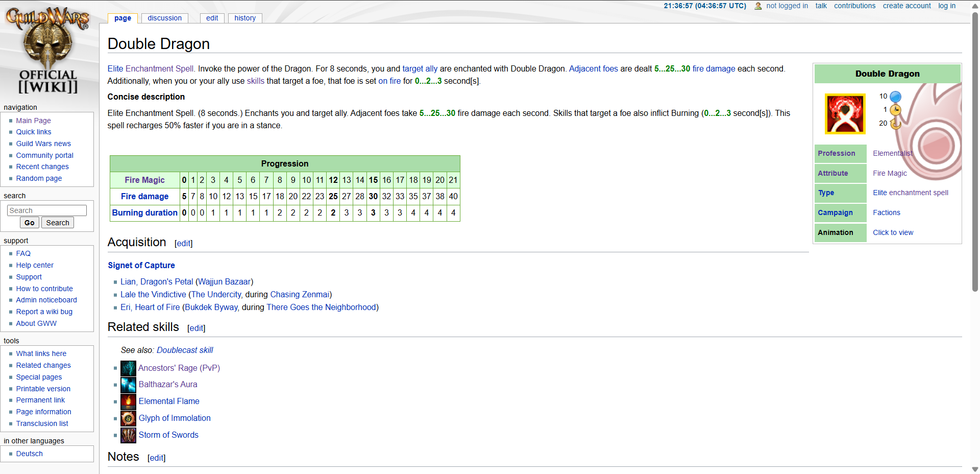Image resolution: width=980 pixels, height=474 pixels.
Task: Open contributions in the top bar
Action: point(854,6)
